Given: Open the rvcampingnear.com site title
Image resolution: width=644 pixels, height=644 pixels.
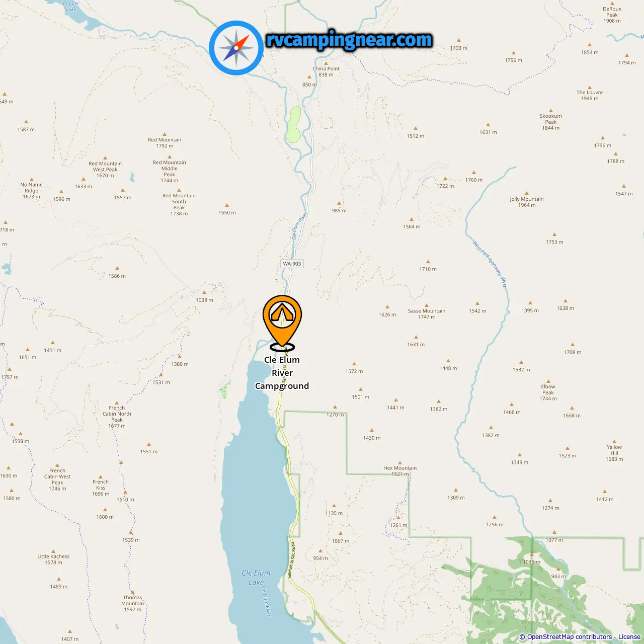Looking at the screenshot, I should click(x=349, y=40).
